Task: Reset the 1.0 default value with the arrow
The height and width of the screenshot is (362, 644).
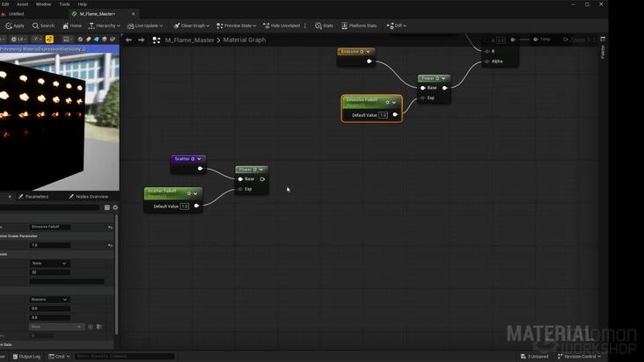Action: 110,245
